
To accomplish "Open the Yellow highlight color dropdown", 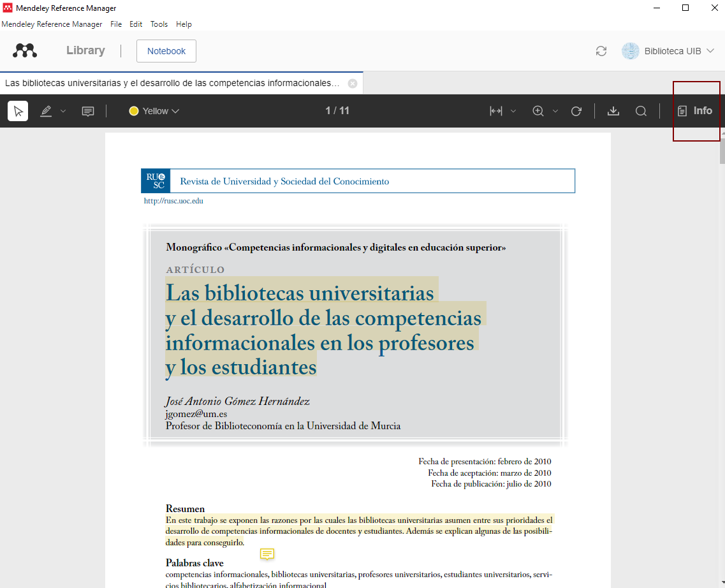I will pyautogui.click(x=154, y=111).
